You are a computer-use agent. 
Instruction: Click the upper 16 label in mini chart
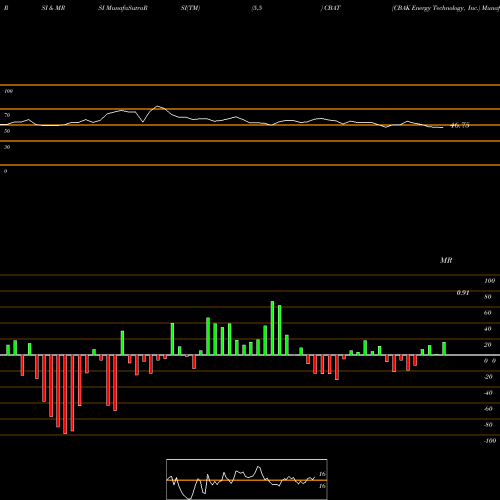tap(322, 474)
